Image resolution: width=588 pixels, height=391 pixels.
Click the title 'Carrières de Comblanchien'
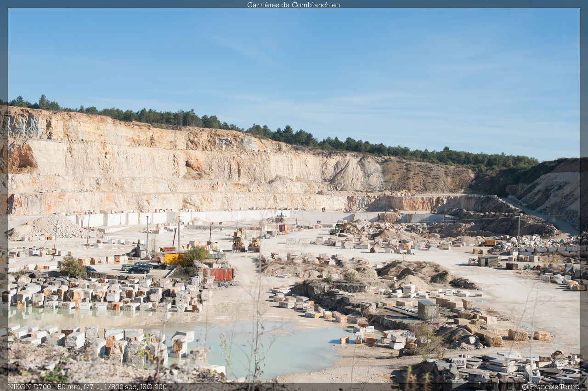coord(294,5)
